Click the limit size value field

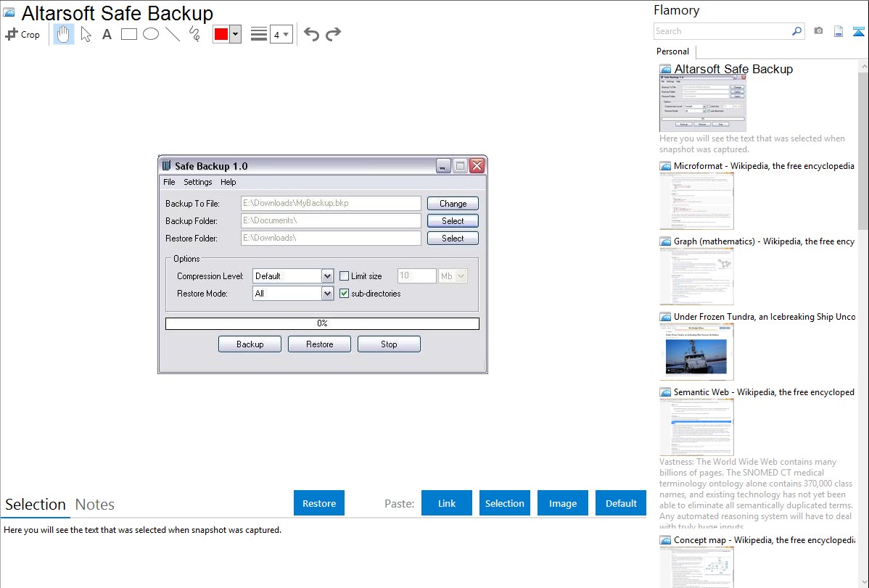pos(417,276)
